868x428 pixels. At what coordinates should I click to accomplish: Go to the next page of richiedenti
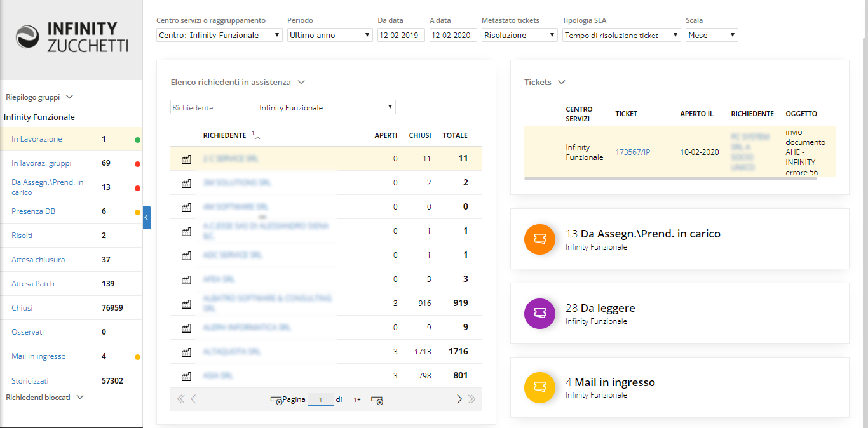point(459,399)
